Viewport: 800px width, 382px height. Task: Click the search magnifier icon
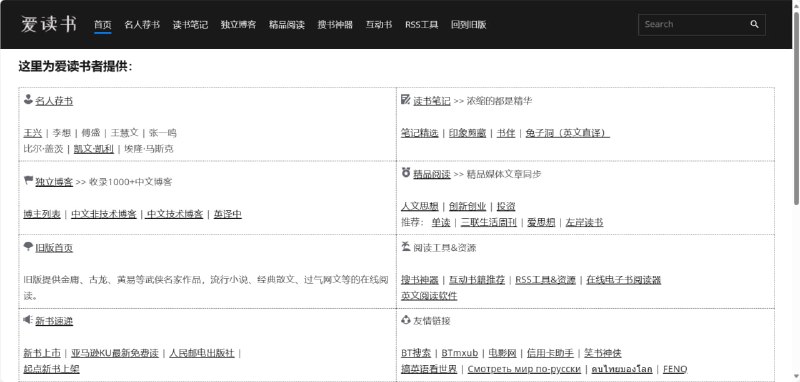754,24
